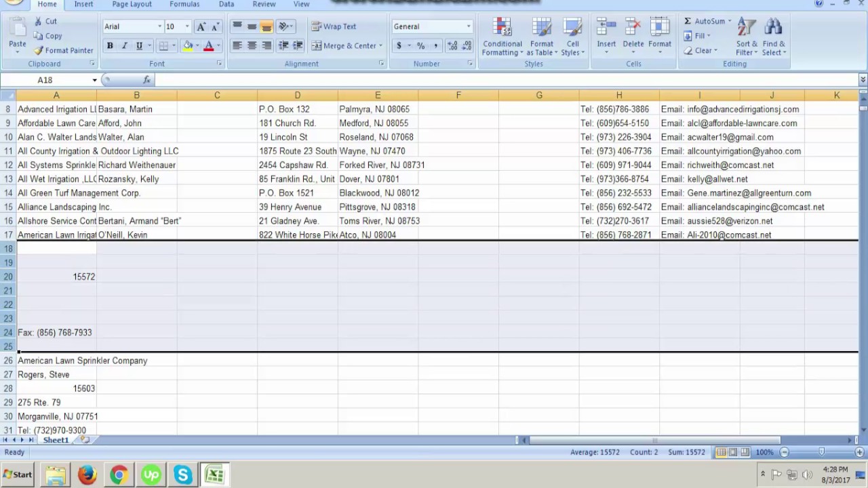Screen dimensions: 868x488
Task: Switch to the Page Layout tab
Action: [x=132, y=4]
